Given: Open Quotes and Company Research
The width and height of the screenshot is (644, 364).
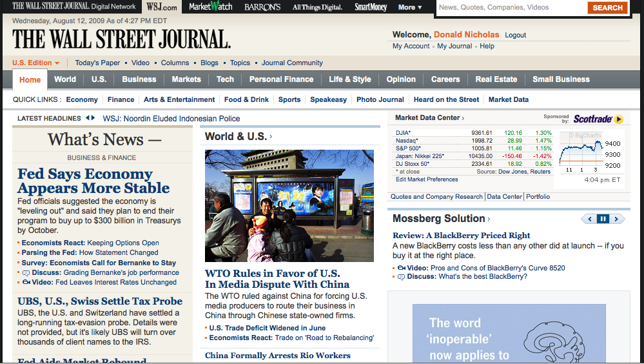Looking at the screenshot, I should pyautogui.click(x=436, y=197).
